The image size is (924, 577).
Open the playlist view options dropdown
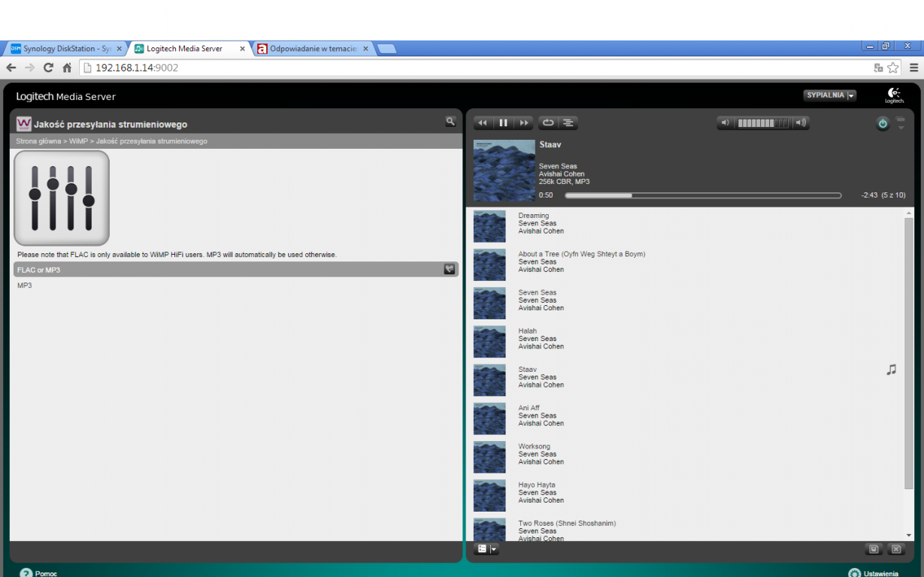tap(487, 549)
